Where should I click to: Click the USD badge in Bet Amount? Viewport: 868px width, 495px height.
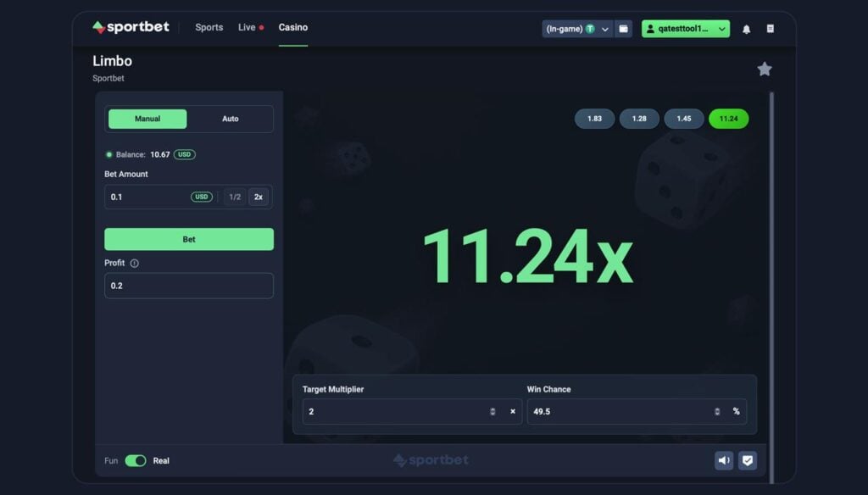click(x=202, y=197)
